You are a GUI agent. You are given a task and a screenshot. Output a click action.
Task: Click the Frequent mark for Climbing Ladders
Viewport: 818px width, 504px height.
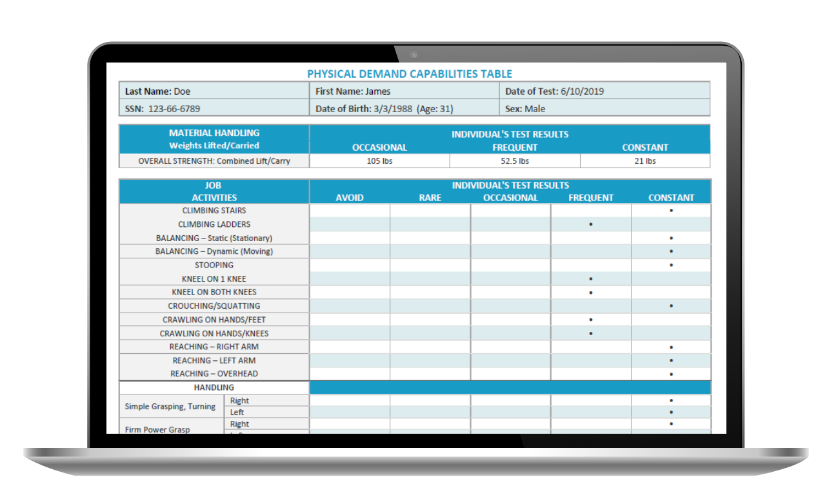click(591, 224)
